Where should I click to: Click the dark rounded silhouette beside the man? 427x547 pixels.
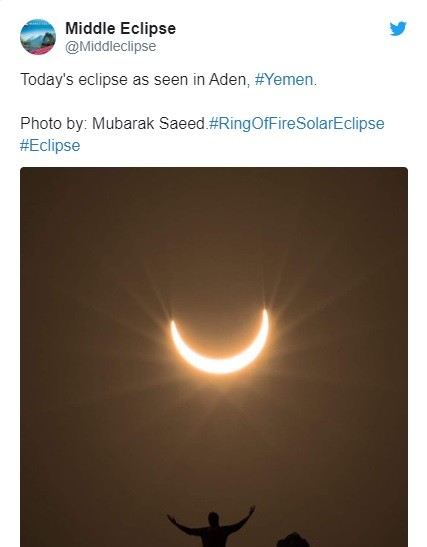(293, 540)
